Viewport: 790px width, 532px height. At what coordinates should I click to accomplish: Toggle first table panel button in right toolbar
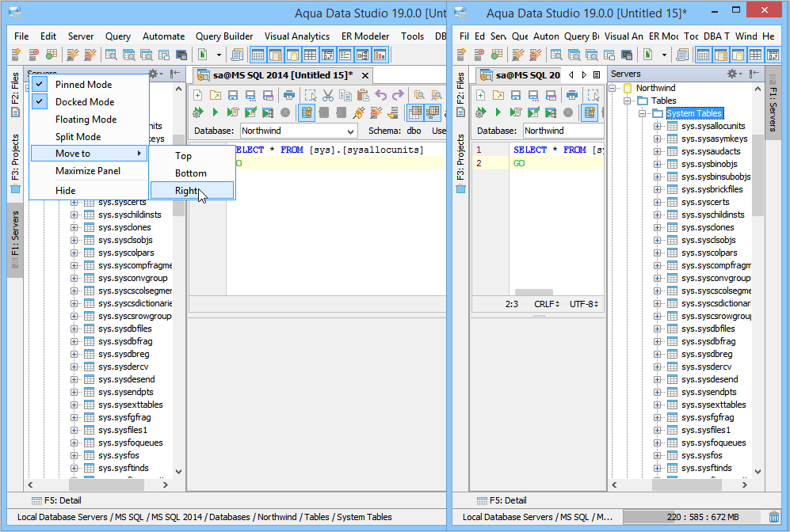pos(703,55)
